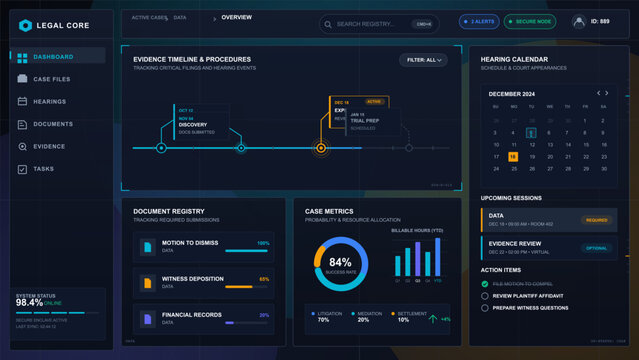Viewport: 639px width, 360px height.
Task: Click the Tasks checkmark icon in sidebar
Action: point(22,169)
